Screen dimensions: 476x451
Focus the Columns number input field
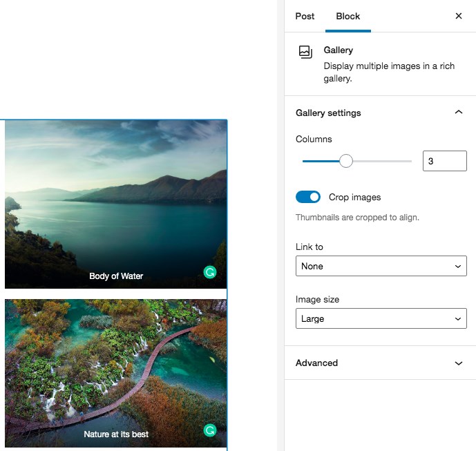point(444,161)
